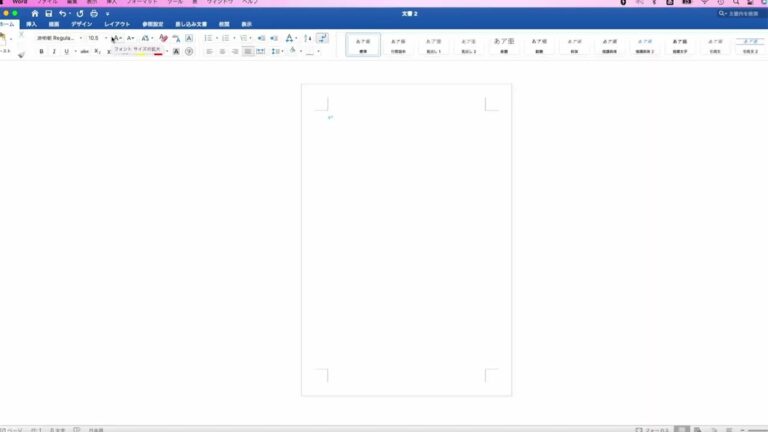Increase the paragraph indent
The image size is (768, 432).
pyautogui.click(x=274, y=38)
